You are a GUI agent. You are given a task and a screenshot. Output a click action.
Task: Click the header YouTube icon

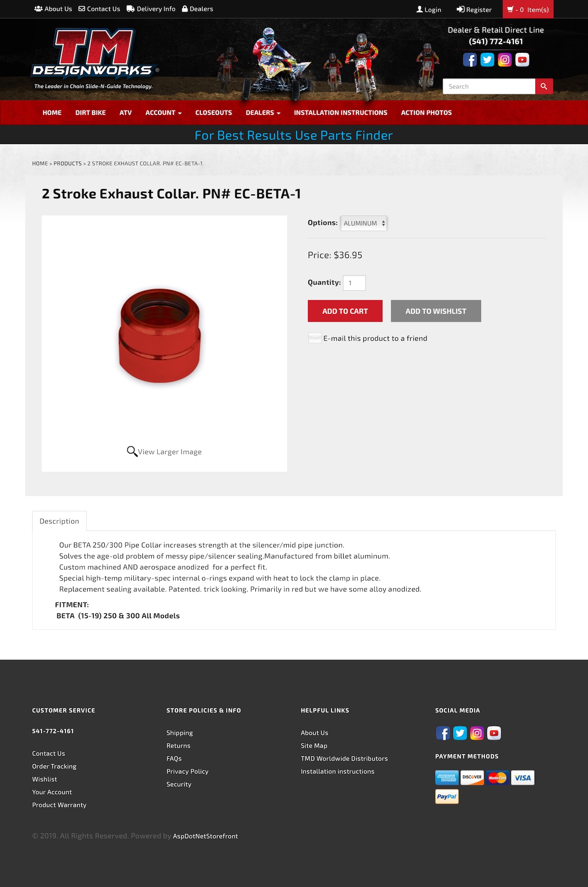tap(522, 60)
